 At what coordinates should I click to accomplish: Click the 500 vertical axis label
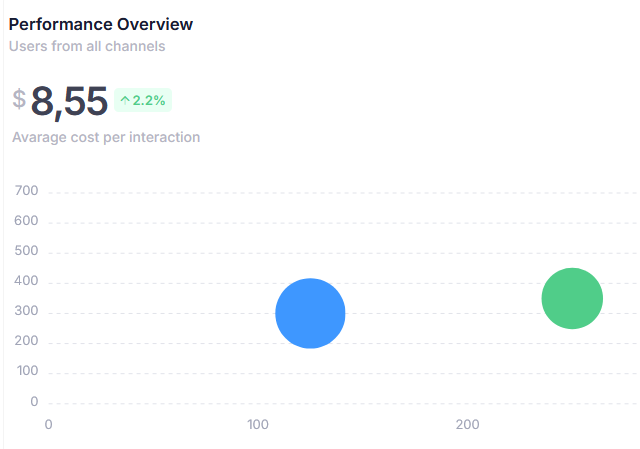27,251
